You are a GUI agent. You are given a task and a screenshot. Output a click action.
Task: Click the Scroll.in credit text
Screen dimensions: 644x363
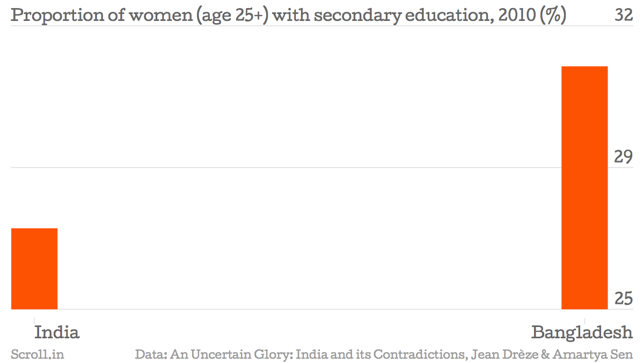pyautogui.click(x=38, y=354)
